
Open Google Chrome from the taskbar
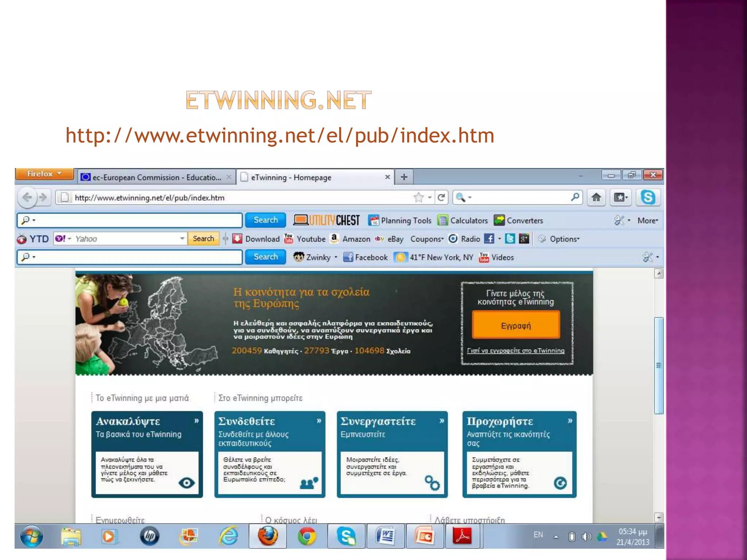[x=307, y=536]
